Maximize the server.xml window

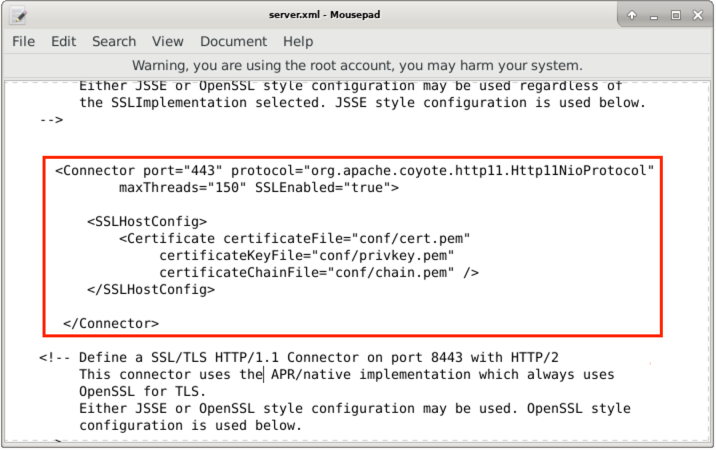[676, 16]
